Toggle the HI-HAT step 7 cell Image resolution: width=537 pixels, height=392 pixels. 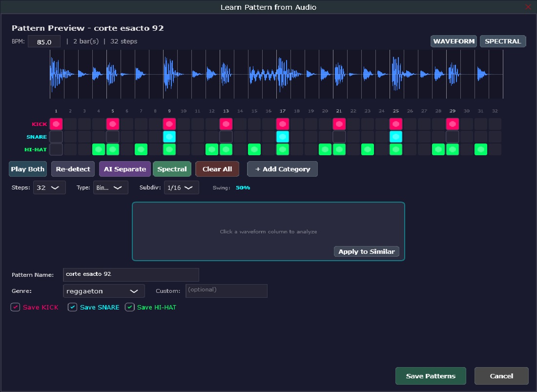141,149
